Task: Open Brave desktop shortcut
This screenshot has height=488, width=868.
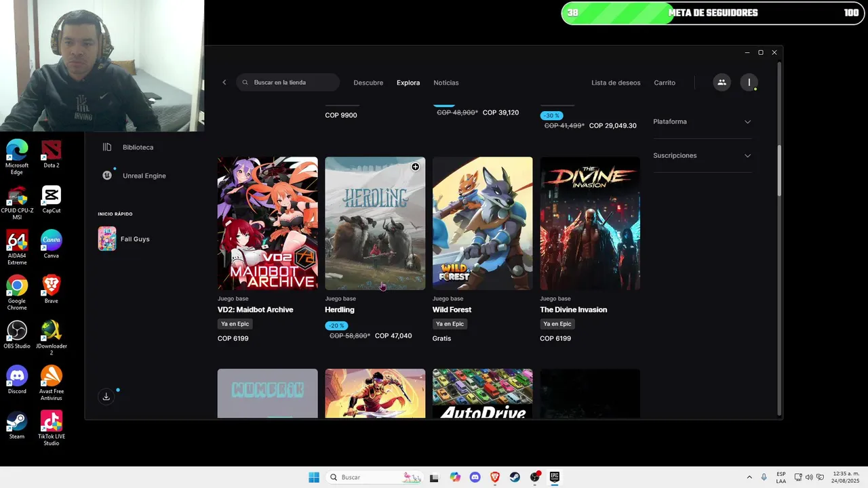Action: click(52, 290)
